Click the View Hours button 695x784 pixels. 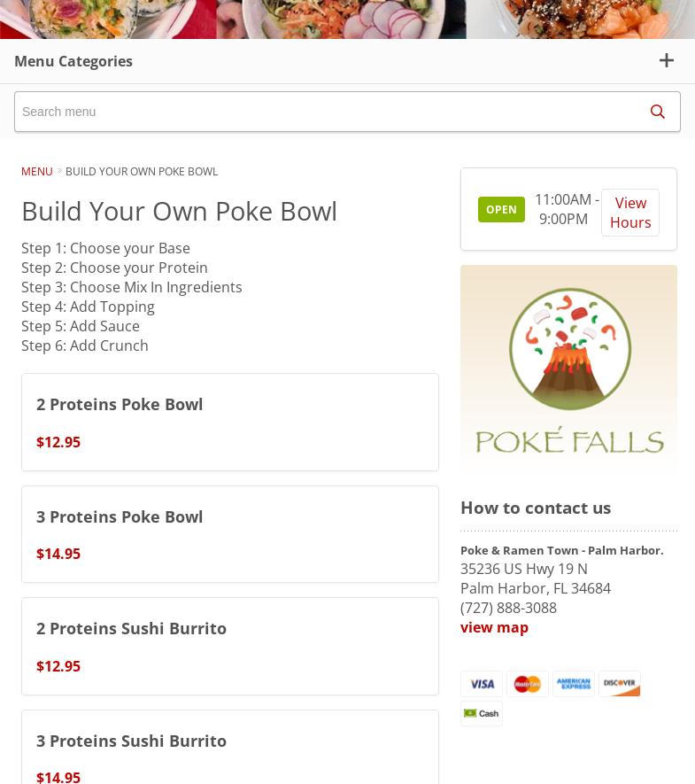pyautogui.click(x=629, y=213)
